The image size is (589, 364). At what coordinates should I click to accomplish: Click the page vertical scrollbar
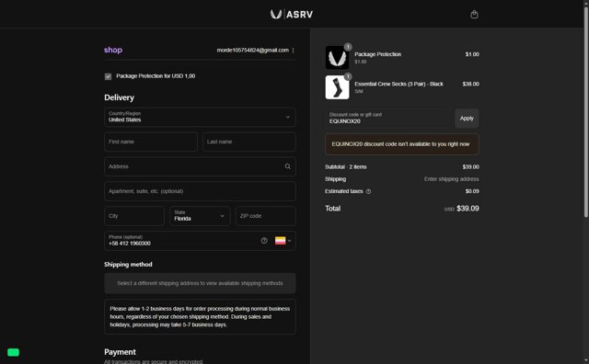point(585,112)
